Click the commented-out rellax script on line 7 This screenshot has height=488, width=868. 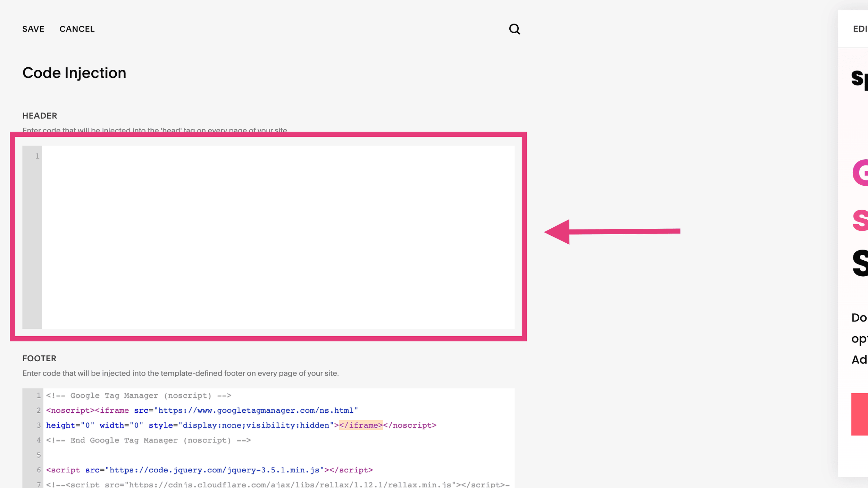tap(243, 485)
